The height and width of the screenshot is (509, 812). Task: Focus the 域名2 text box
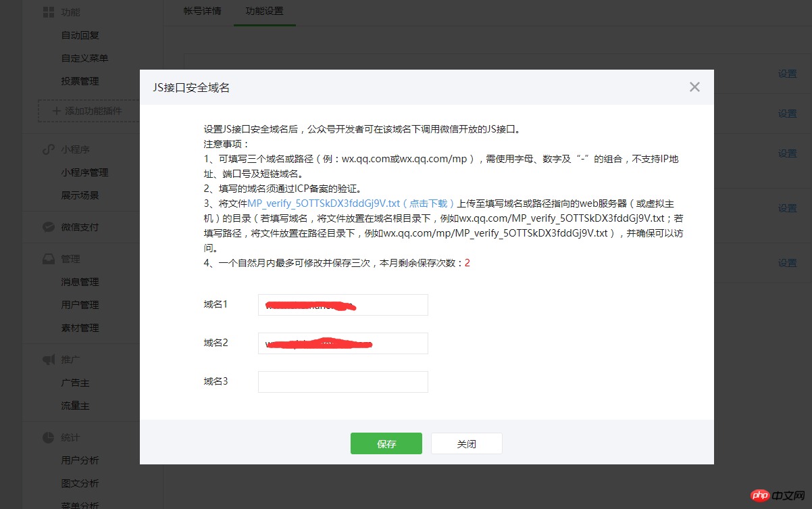click(342, 343)
